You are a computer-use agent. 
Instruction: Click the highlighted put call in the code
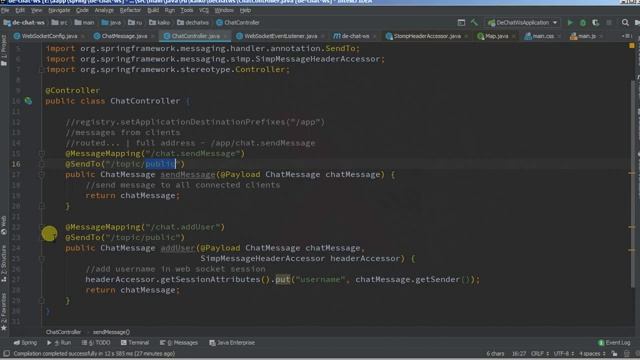[x=283, y=280]
